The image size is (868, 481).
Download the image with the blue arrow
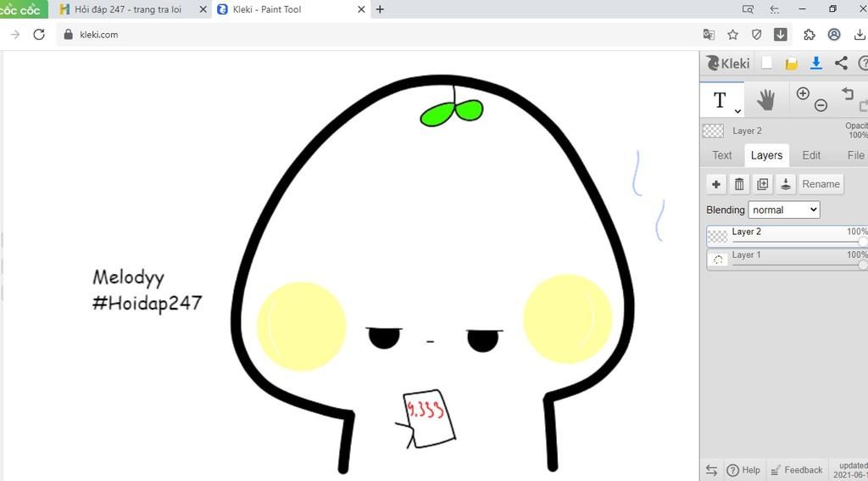(x=816, y=63)
